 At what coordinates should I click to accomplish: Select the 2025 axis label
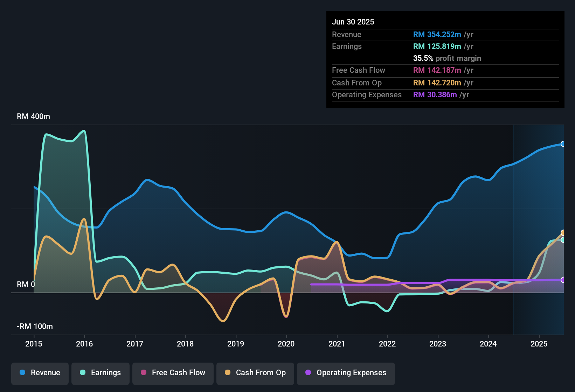point(539,344)
